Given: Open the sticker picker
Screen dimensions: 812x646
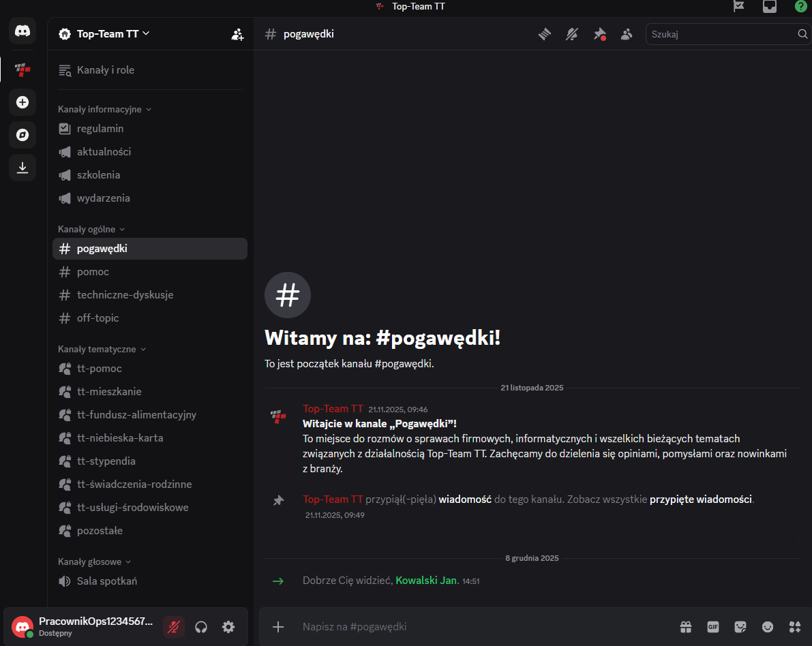Looking at the screenshot, I should coord(740,627).
